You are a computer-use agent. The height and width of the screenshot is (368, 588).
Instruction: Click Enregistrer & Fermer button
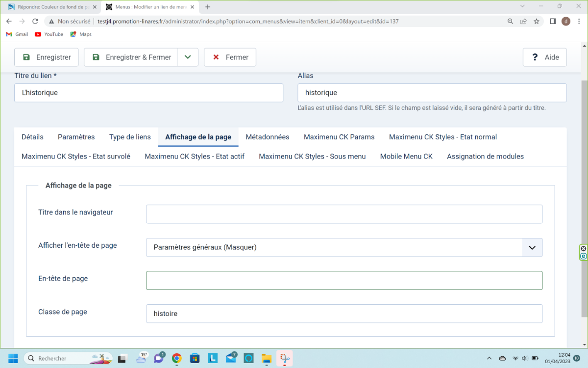tap(131, 57)
